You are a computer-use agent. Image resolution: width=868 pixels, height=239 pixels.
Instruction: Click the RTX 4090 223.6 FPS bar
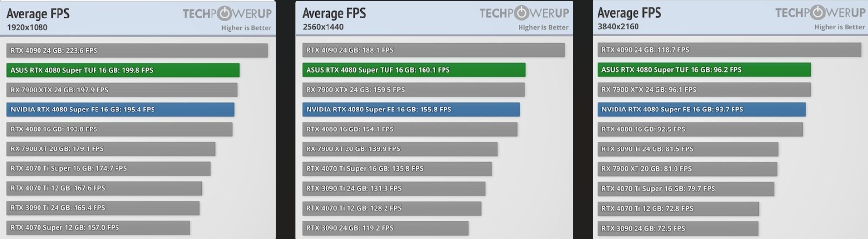pyautogui.click(x=137, y=51)
